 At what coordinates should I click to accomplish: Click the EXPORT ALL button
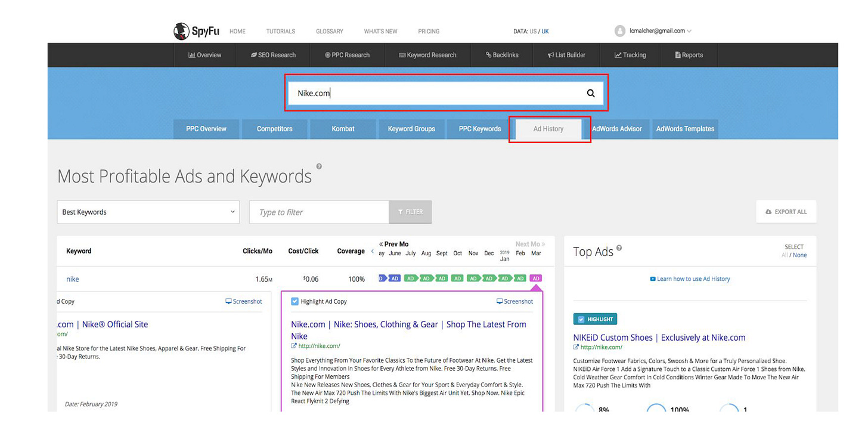[x=786, y=212]
